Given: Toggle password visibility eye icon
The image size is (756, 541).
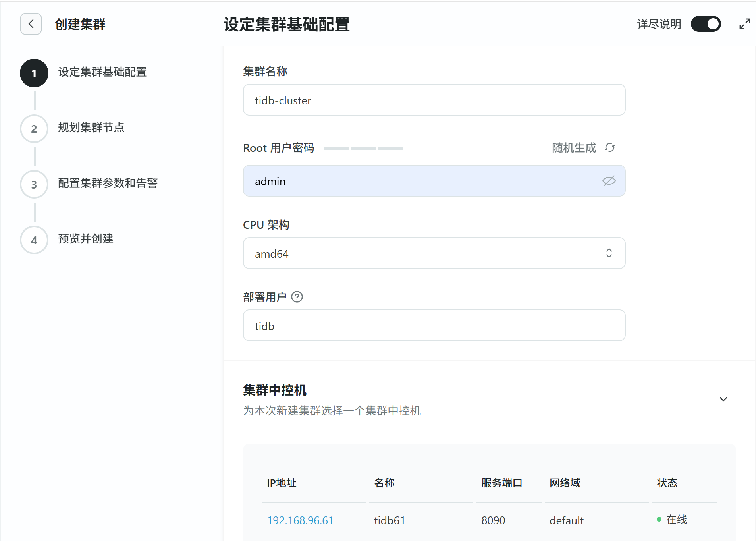Looking at the screenshot, I should click(x=609, y=181).
